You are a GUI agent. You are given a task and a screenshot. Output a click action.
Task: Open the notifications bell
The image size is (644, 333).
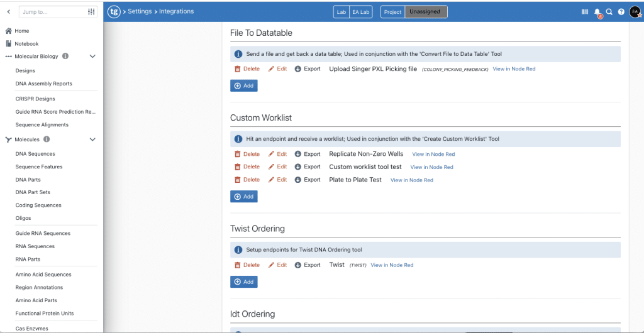(x=597, y=12)
